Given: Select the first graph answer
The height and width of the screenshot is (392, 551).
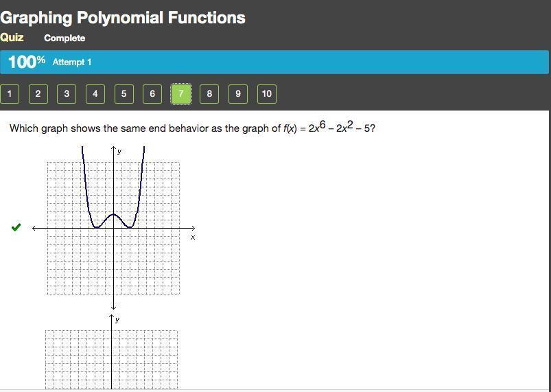Looking at the screenshot, I should click(x=113, y=227).
